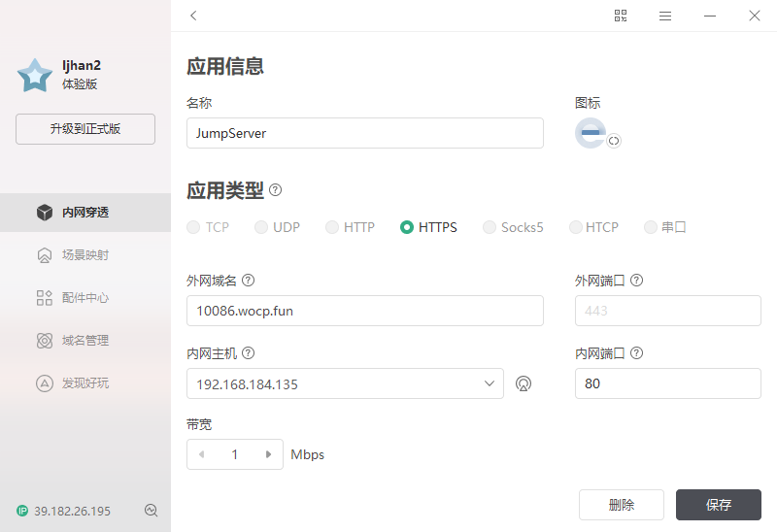Close the window
The height and width of the screenshot is (532, 777).
[x=755, y=16]
